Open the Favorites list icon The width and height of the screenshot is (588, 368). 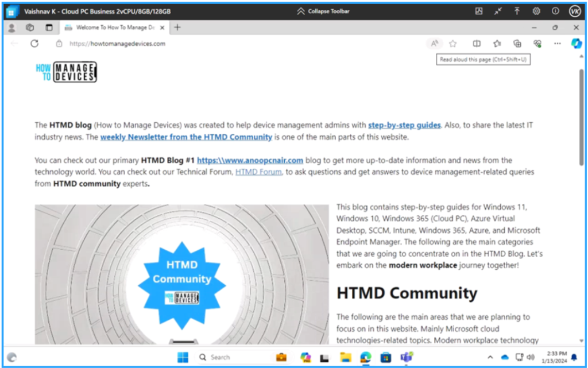(497, 44)
